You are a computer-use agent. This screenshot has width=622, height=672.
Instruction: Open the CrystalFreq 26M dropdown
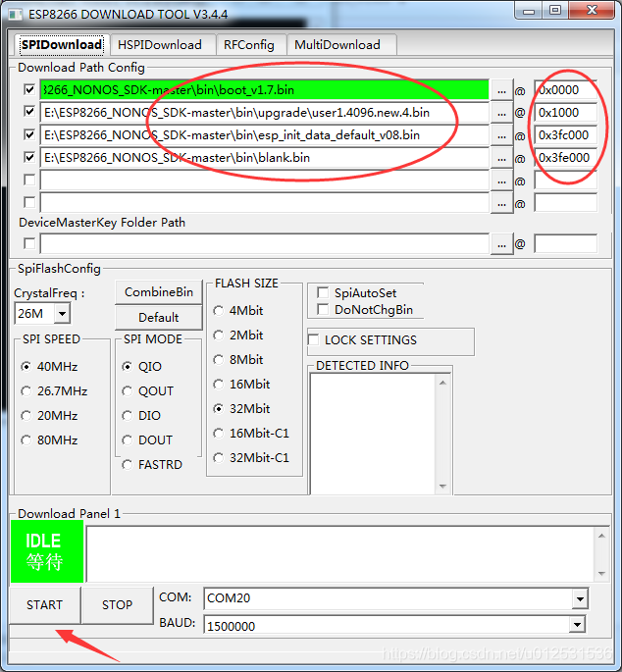click(x=62, y=314)
